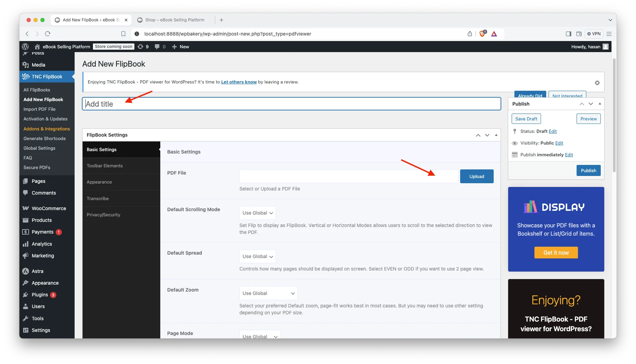The height and width of the screenshot is (364, 636).
Task: Click the comments bubble icon in admin bar
Action: click(157, 47)
